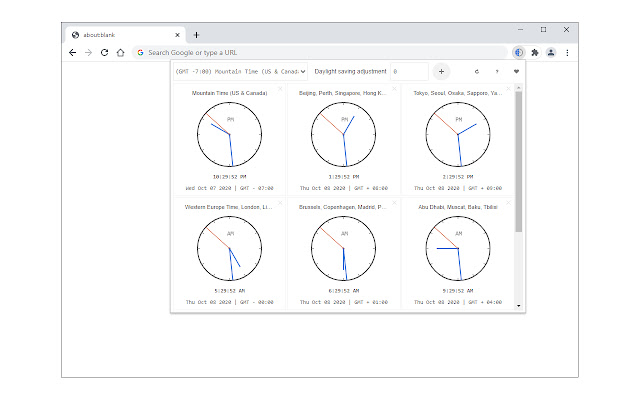Click the Abu Dhabi, Muscat, Baku title
640x400 pixels.
point(458,207)
